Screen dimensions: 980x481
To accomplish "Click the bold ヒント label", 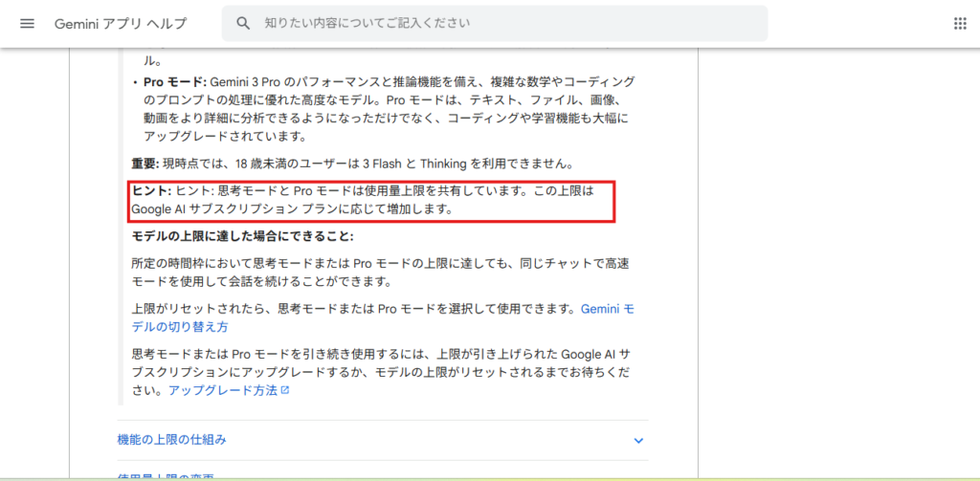I will pos(150,190).
